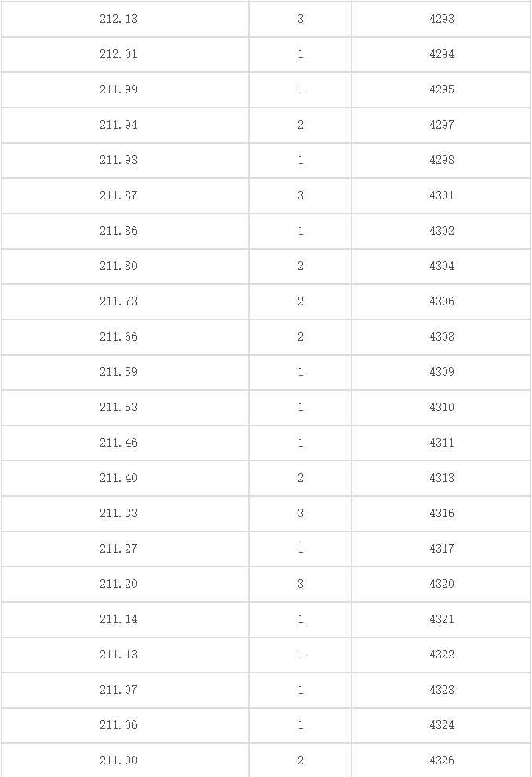Select the score 211.07
Image resolution: width=532 pixels, height=777 pixels.
118,690
